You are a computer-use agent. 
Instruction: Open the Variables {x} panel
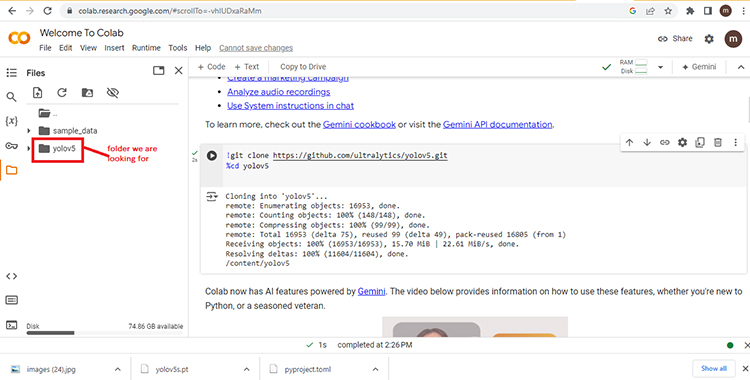point(11,121)
